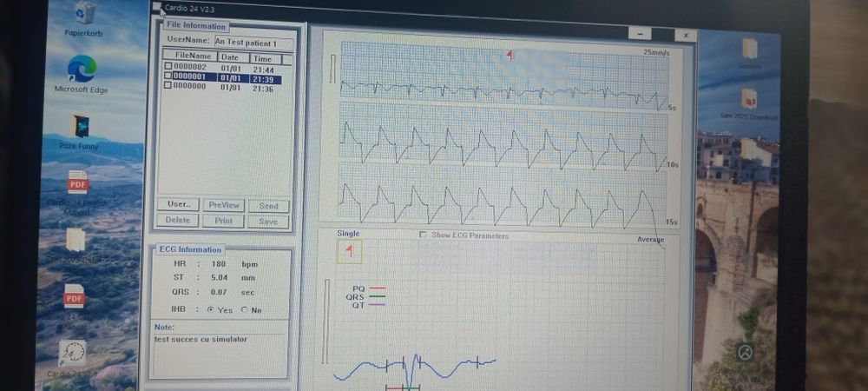Close the Cardio 24 window
This screenshot has height=391, width=868.
pyautogui.click(x=686, y=36)
